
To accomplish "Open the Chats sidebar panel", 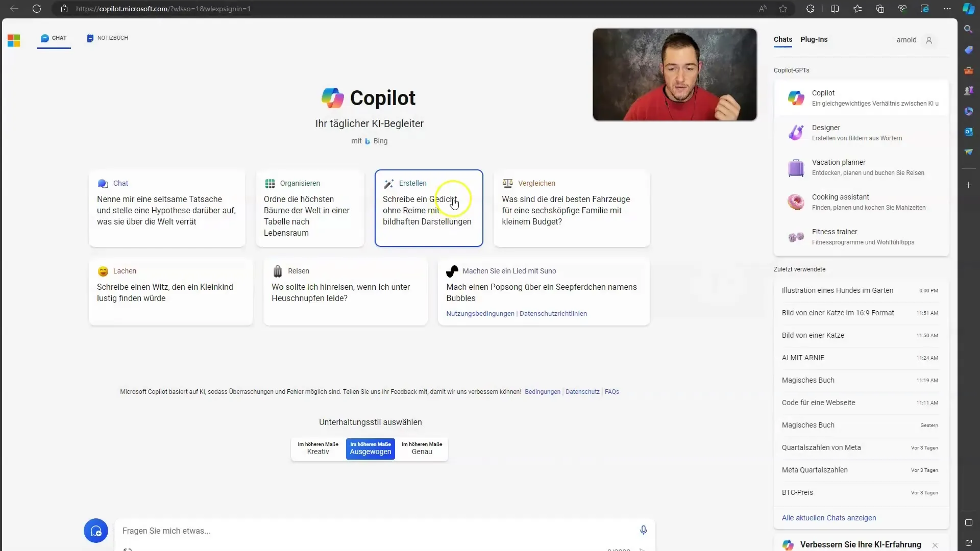I will 783,39.
